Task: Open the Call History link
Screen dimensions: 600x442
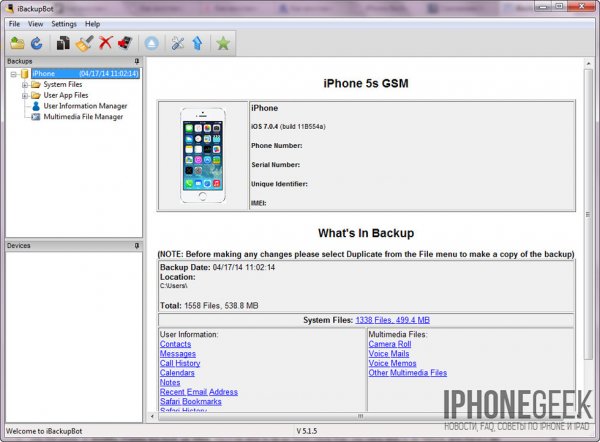Action: (180, 363)
